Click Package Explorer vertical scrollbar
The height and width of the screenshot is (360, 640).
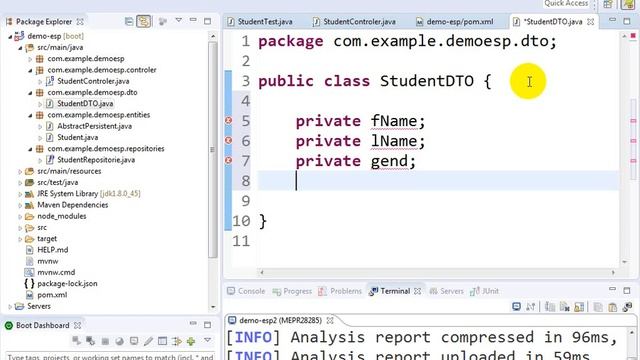213,149
